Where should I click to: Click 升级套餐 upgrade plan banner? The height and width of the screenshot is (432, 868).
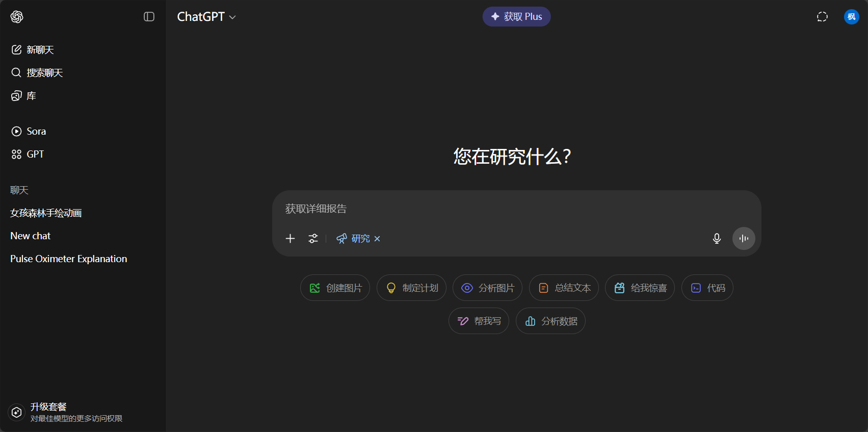pyautogui.click(x=83, y=412)
